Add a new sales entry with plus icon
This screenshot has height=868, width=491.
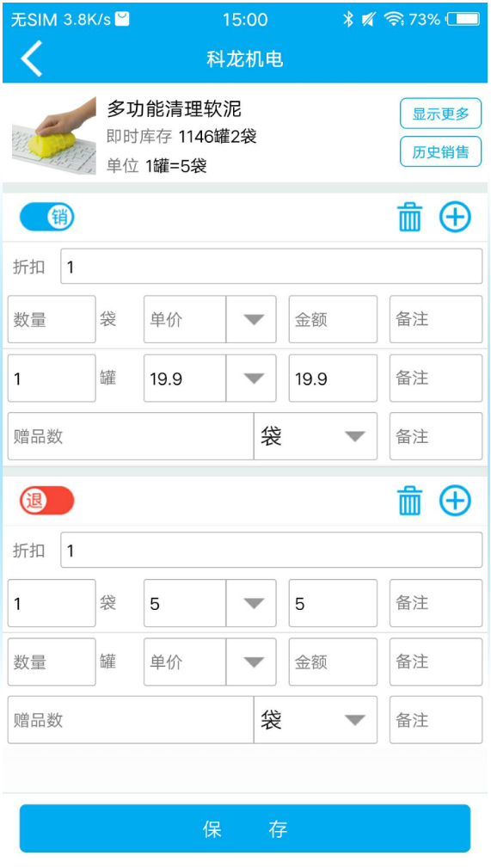tap(455, 217)
